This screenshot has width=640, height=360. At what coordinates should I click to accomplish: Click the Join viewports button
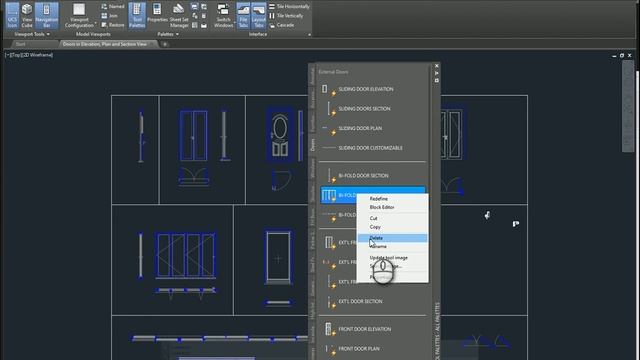pos(109,16)
